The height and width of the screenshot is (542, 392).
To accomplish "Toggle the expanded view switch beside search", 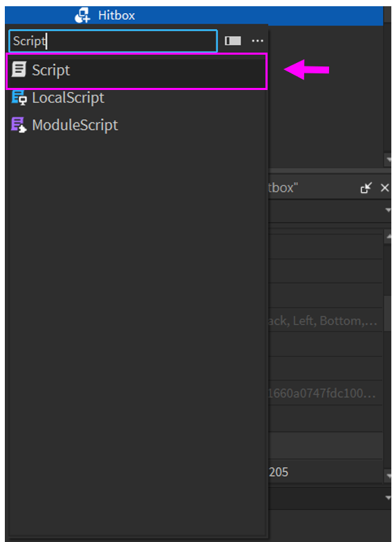I will [233, 41].
